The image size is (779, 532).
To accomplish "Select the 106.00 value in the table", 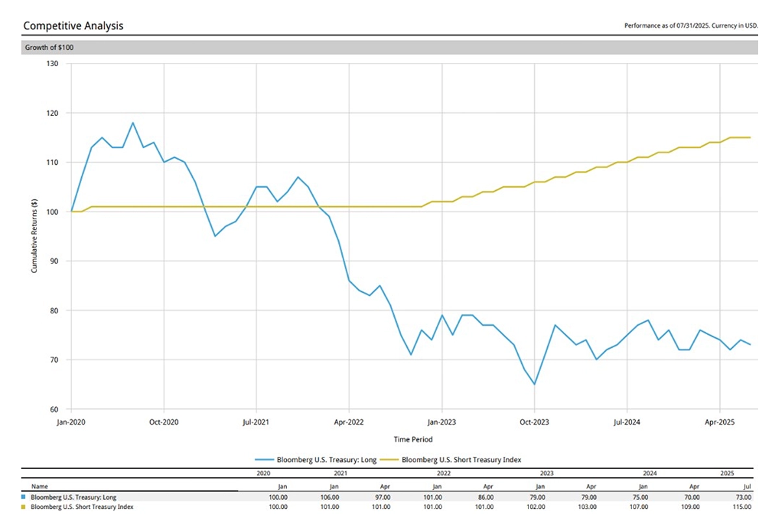I will click(x=330, y=496).
